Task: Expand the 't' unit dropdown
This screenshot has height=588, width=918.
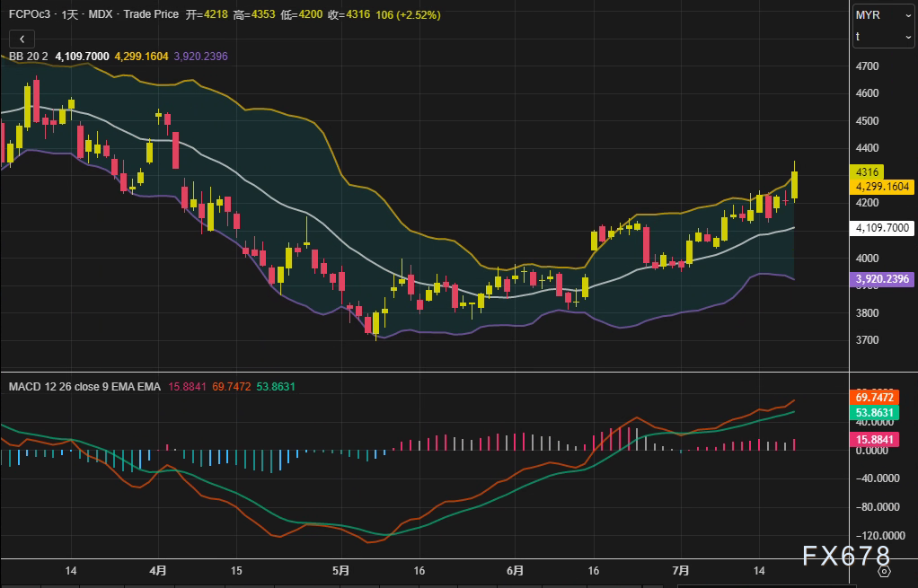Action: (x=883, y=37)
